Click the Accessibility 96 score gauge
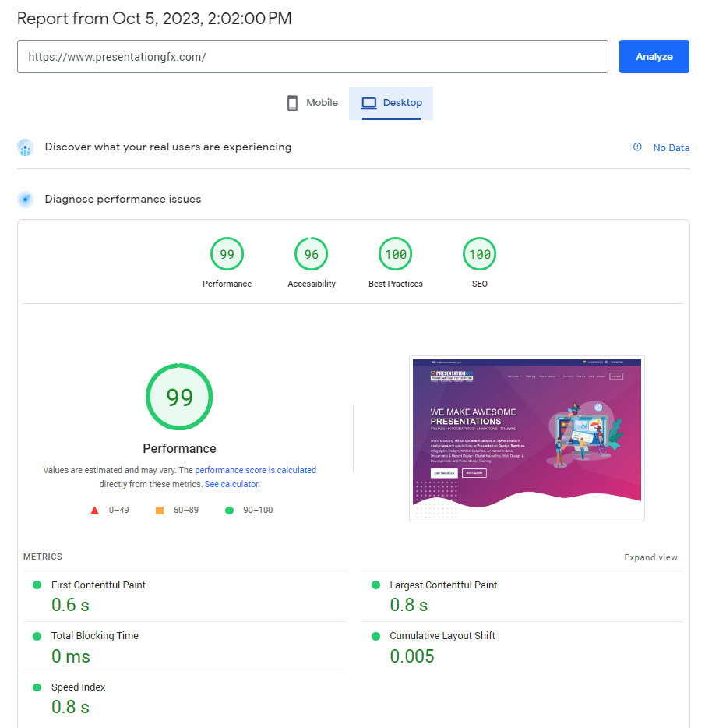 coord(311,254)
